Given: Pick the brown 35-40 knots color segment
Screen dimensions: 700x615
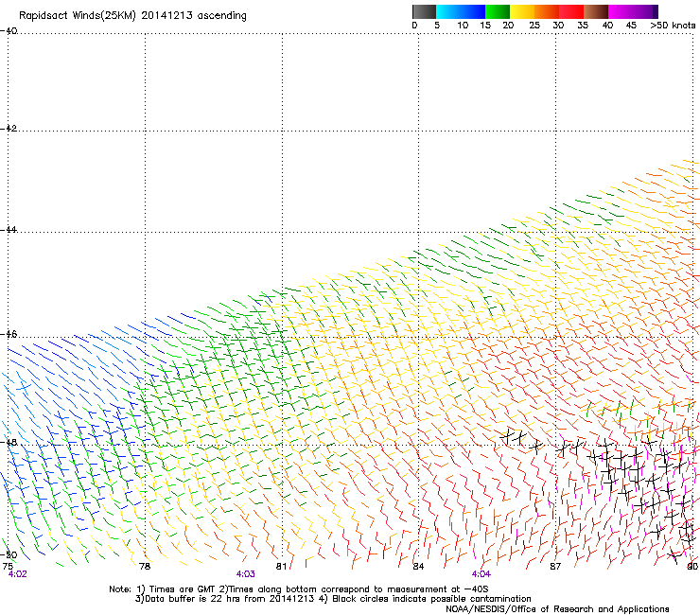Looking at the screenshot, I should (596, 11).
